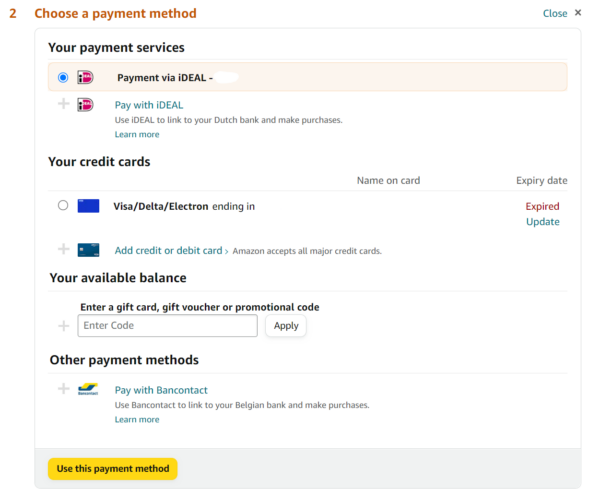Open the Pay with Bancontact link
Image resolution: width=600 pixels, height=503 pixels.
pyautogui.click(x=161, y=390)
